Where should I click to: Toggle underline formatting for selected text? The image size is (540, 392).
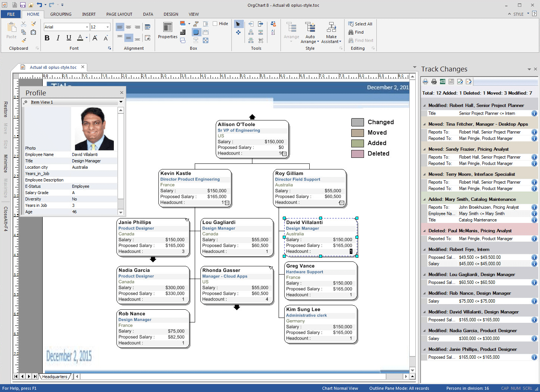(68, 38)
